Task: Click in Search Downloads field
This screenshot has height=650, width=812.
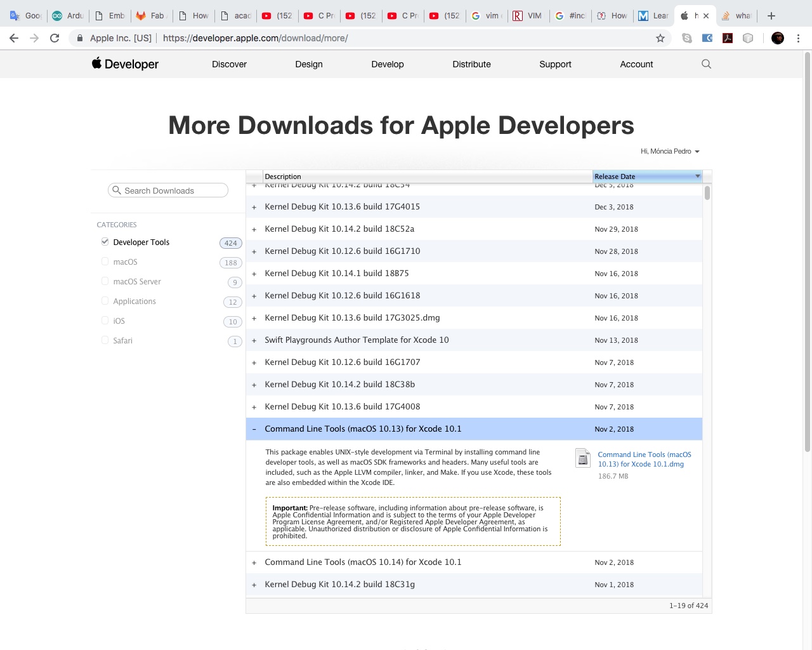Action: (168, 190)
